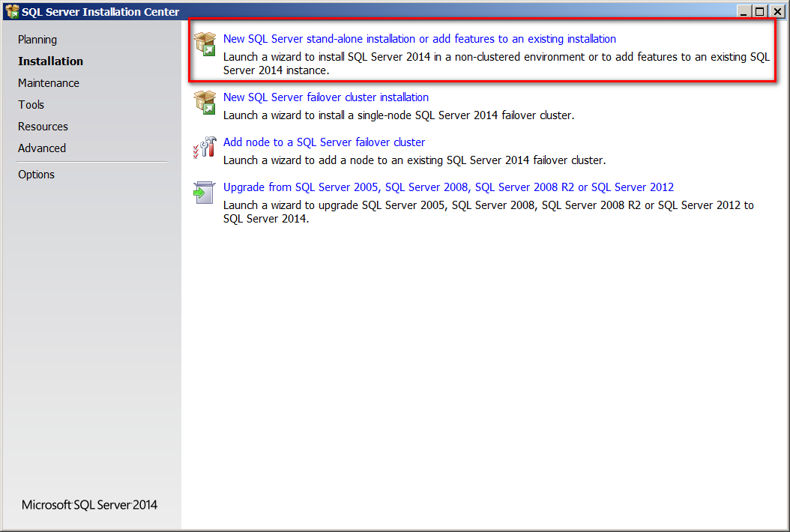The width and height of the screenshot is (790, 532).
Task: Minimize the SQL Server Installation Center window
Action: point(744,11)
